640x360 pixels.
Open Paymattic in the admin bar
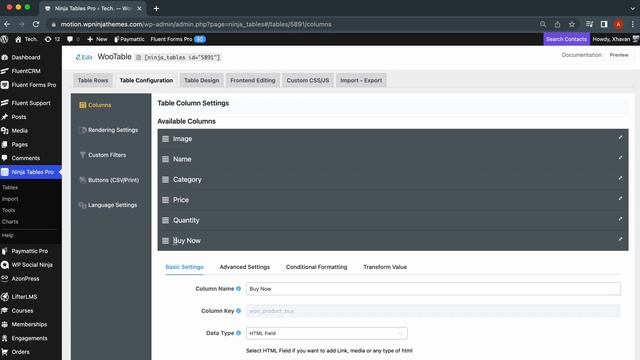coord(129,39)
